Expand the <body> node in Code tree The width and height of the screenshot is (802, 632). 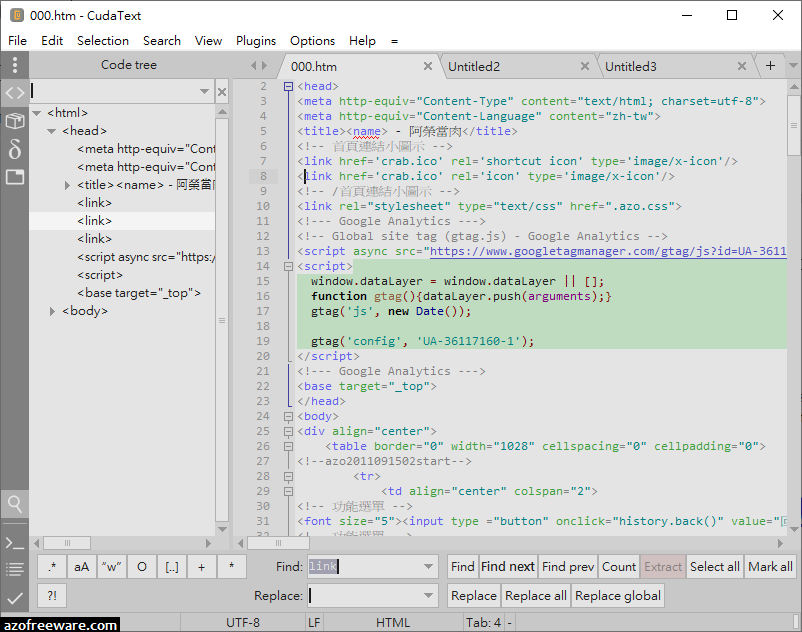[x=52, y=310]
